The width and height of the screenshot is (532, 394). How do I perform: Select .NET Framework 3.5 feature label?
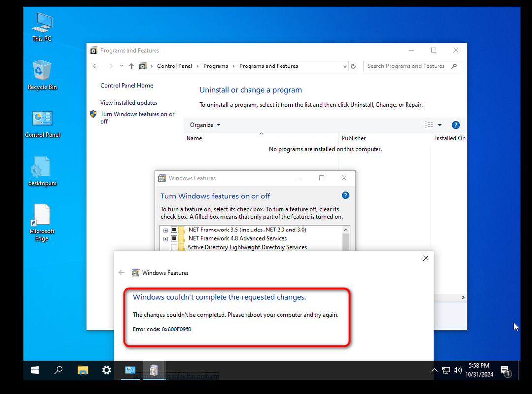247,230
